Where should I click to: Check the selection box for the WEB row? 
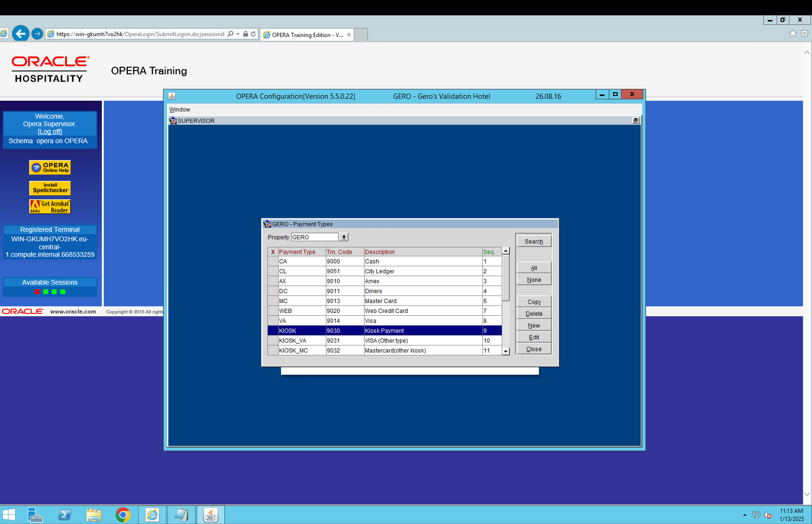[x=273, y=311]
